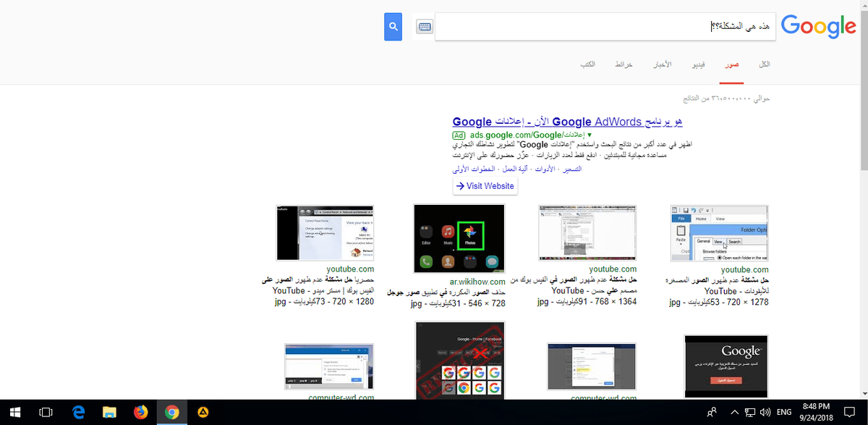The image size is (868, 425).
Task: Open the on-screen keyboard input tool
Action: 425,27
